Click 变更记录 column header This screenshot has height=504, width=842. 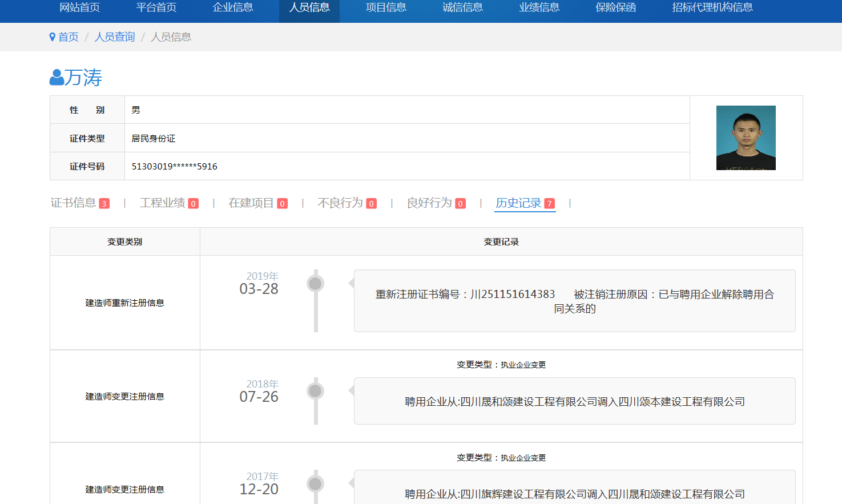501,242
